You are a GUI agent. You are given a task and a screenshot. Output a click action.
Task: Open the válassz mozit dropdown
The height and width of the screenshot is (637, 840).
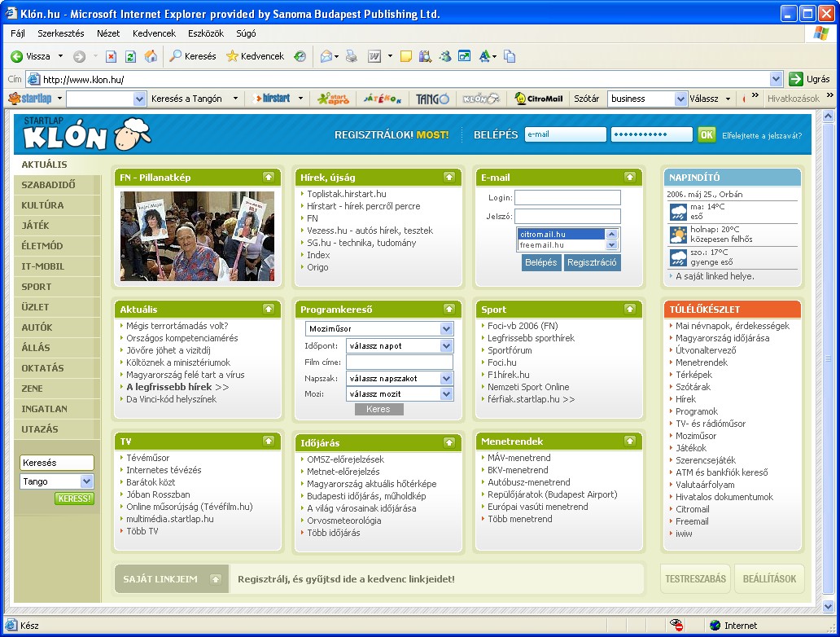[446, 394]
